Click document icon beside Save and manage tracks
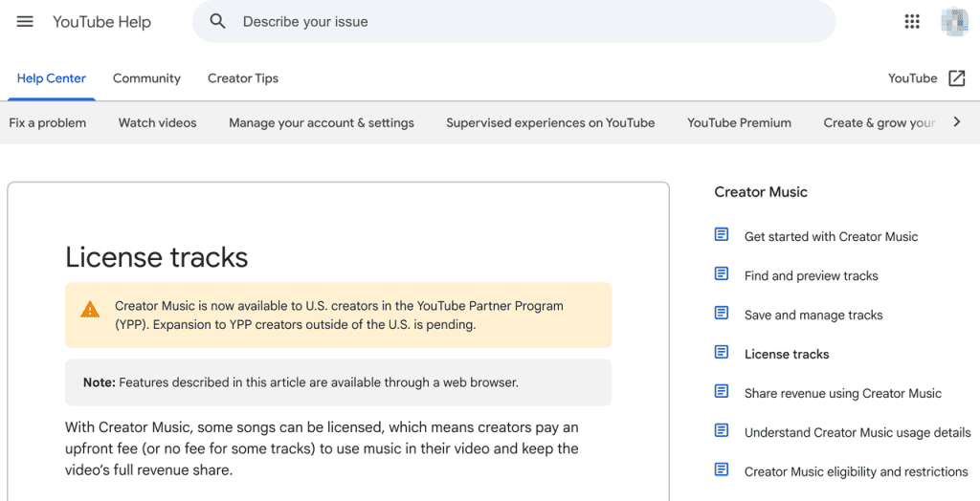The width and height of the screenshot is (980, 501). click(x=722, y=313)
